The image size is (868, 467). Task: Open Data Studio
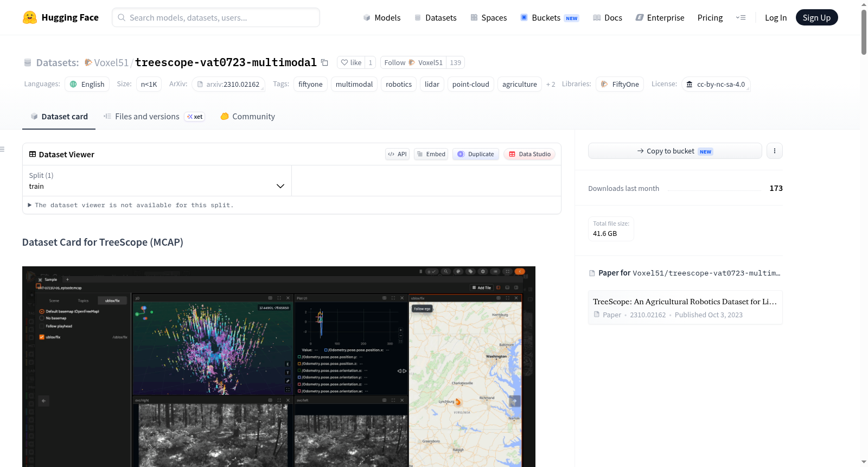[529, 154]
